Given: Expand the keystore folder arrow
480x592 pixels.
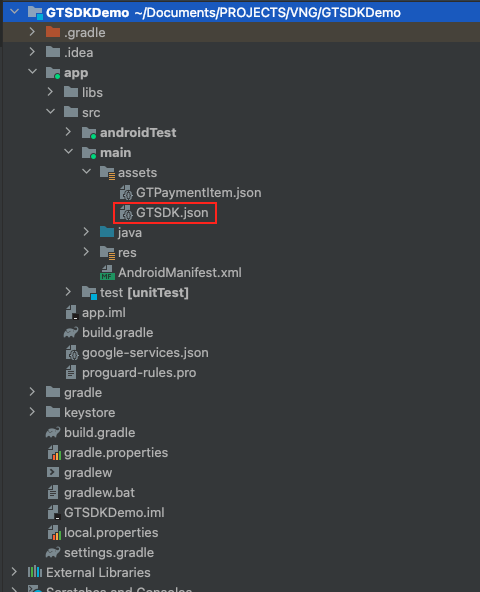Looking at the screenshot, I should tap(32, 412).
